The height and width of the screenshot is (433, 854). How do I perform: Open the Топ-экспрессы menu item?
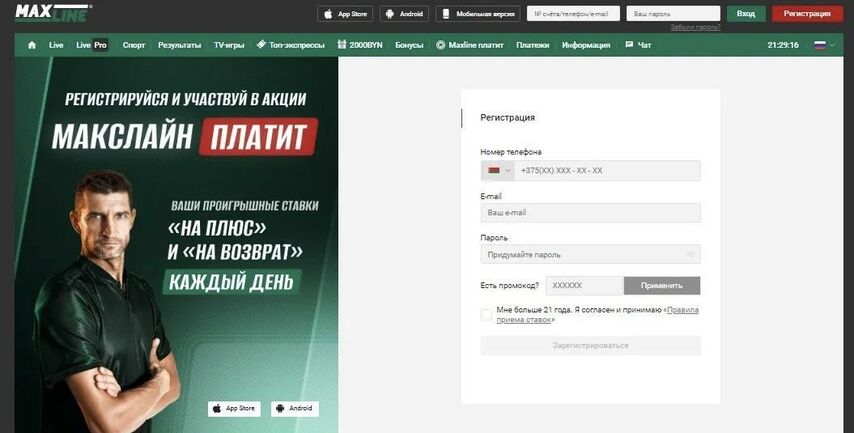(290, 45)
